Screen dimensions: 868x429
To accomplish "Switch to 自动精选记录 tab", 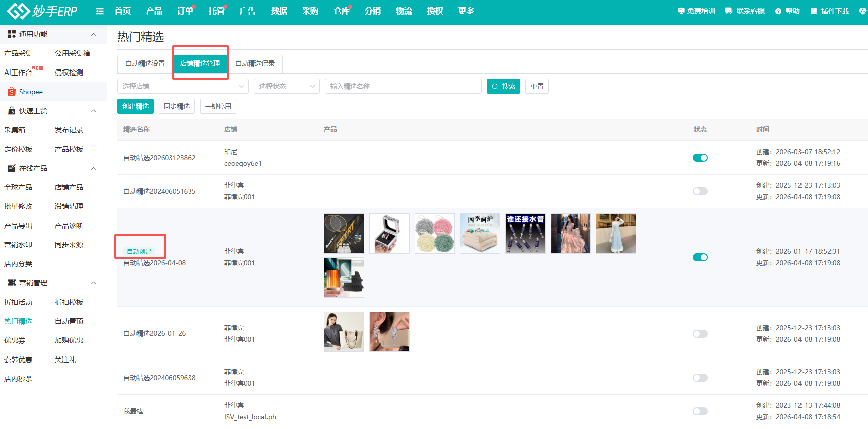I will [255, 64].
